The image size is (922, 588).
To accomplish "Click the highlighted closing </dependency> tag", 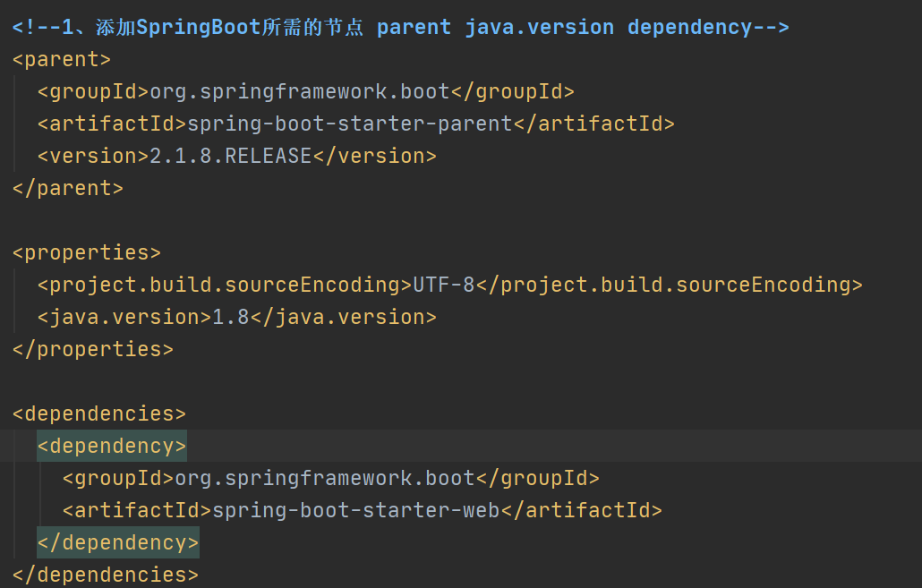I will [x=118, y=542].
